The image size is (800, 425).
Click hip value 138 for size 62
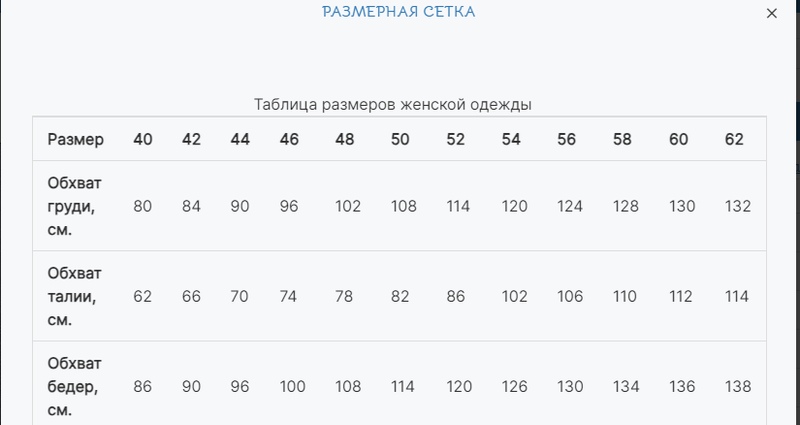point(738,387)
